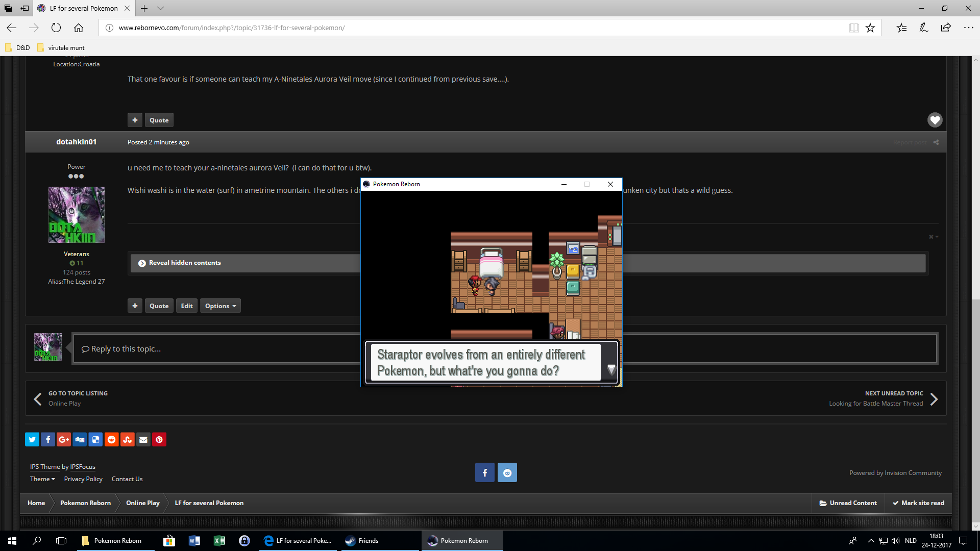Share the topic on Reddit
Viewport: 980px width, 551px height.
[x=111, y=439]
